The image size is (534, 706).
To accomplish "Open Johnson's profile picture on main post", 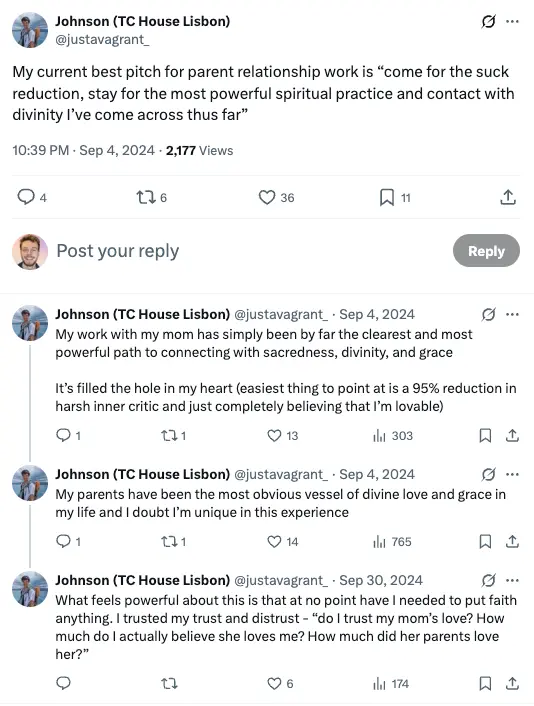I will click(30, 30).
